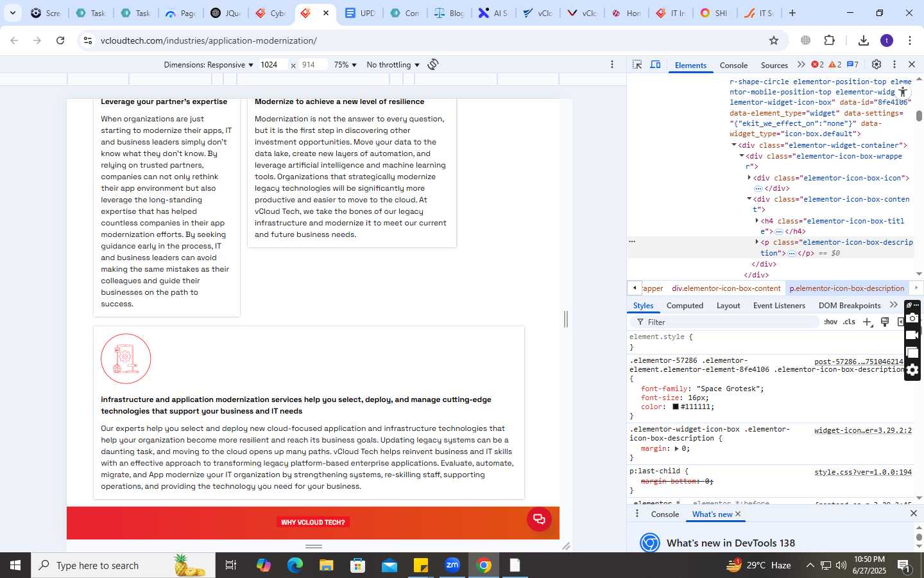Open the No throttling dropdown

coord(393,65)
